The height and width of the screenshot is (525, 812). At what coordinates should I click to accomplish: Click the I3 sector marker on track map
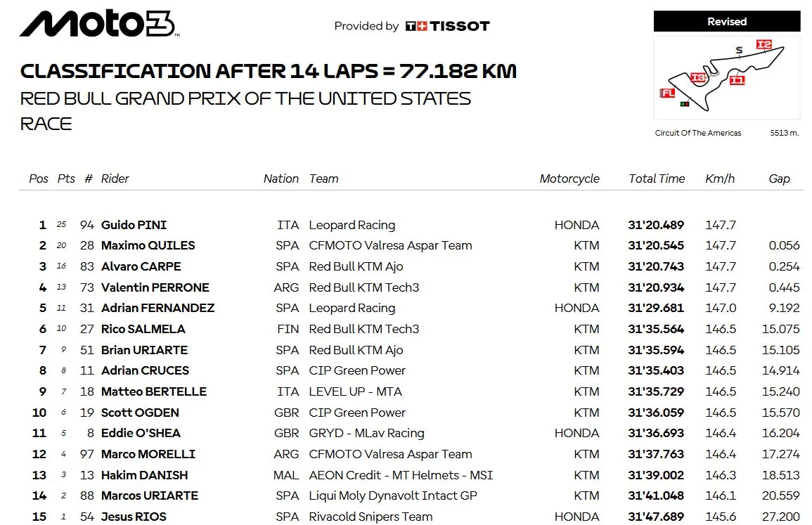pyautogui.click(x=697, y=78)
